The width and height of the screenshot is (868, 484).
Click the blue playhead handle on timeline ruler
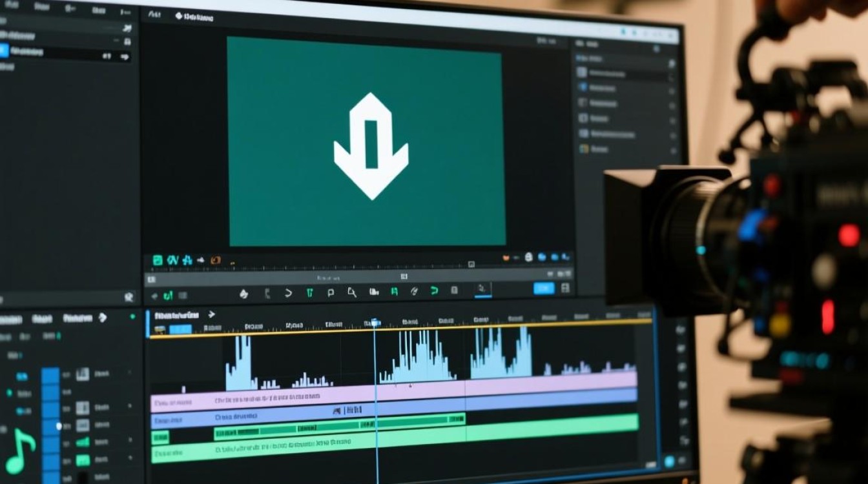click(x=375, y=323)
